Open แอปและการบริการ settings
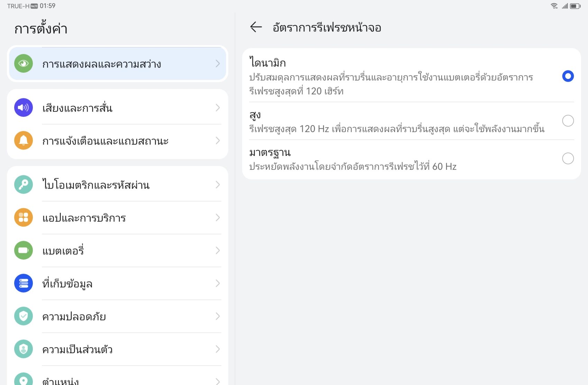This screenshot has width=588, height=385. [x=118, y=217]
